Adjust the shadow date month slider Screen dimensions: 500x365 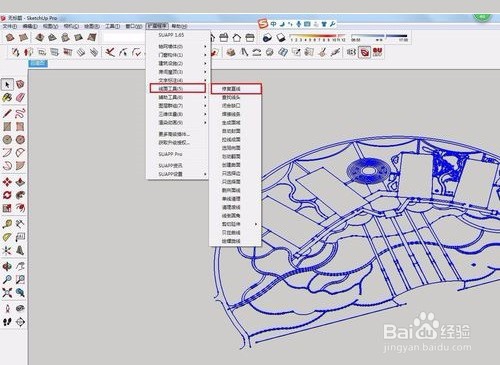tap(317, 37)
